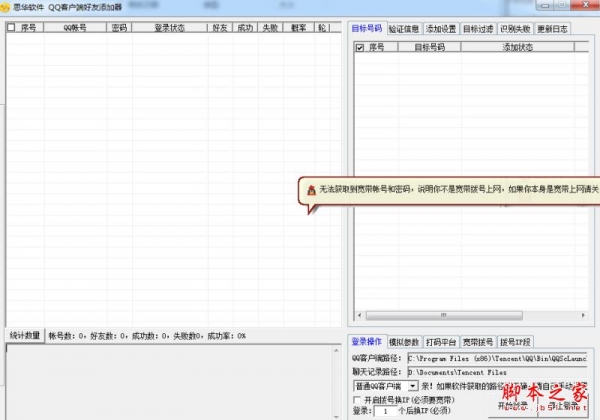Click the 停止登录 button

point(562,405)
